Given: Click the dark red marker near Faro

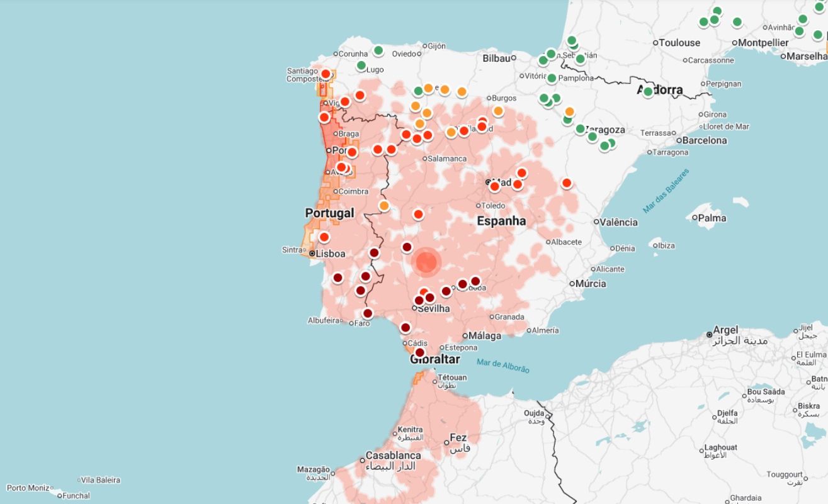Looking at the screenshot, I should [368, 313].
